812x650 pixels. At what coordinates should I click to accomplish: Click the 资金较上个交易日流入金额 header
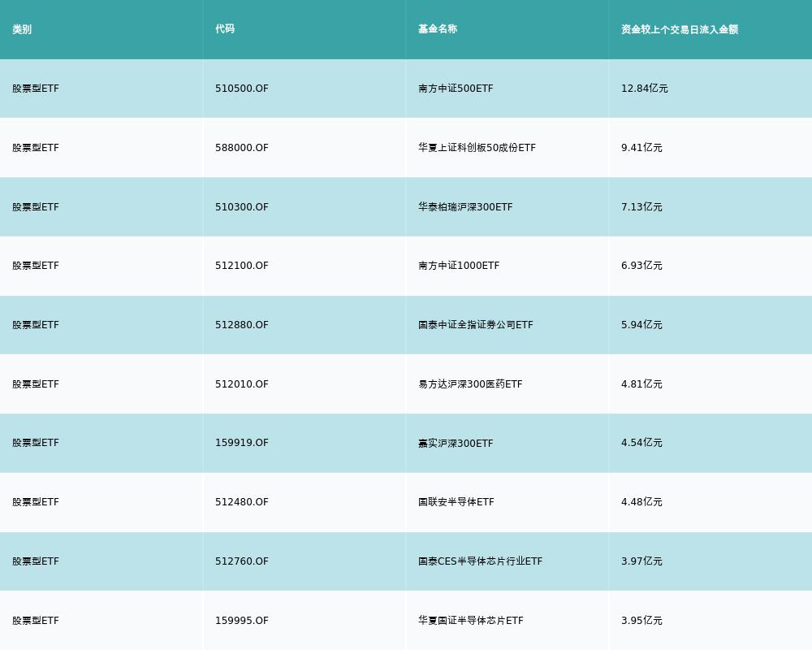[680, 29]
